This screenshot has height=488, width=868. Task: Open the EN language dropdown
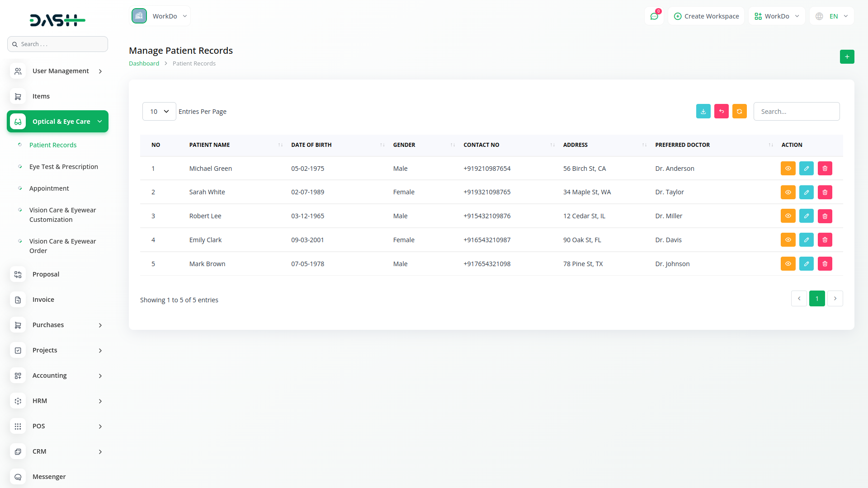click(x=832, y=16)
